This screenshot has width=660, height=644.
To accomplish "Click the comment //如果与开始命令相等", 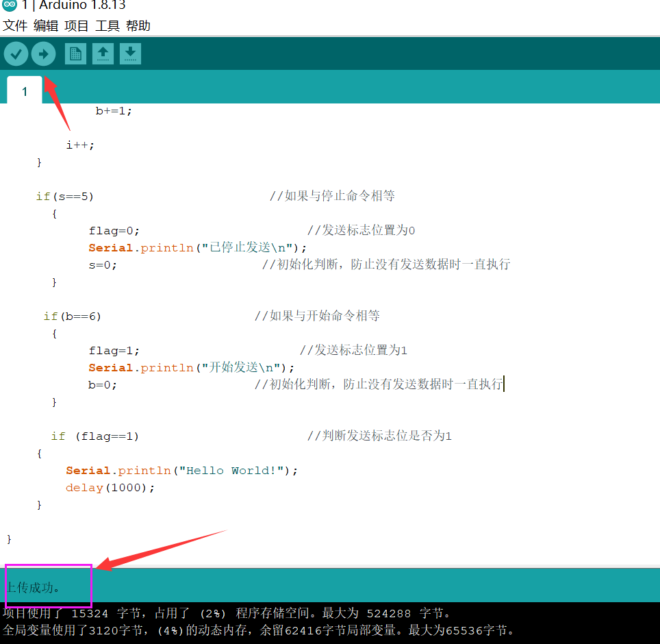I will click(317, 315).
